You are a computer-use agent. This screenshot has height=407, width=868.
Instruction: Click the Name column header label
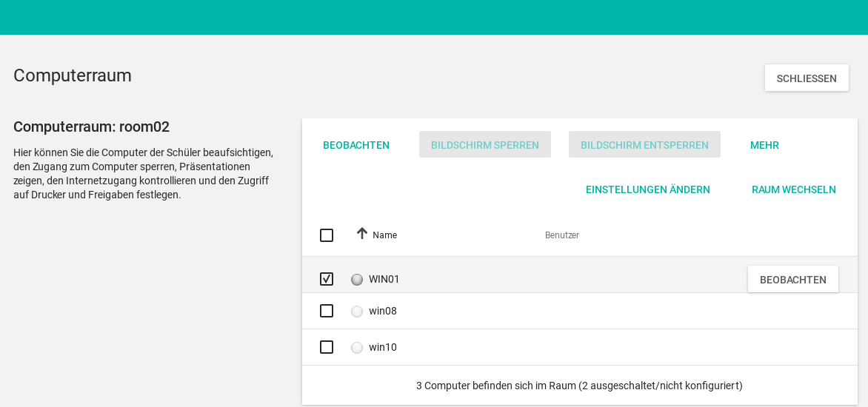(384, 235)
